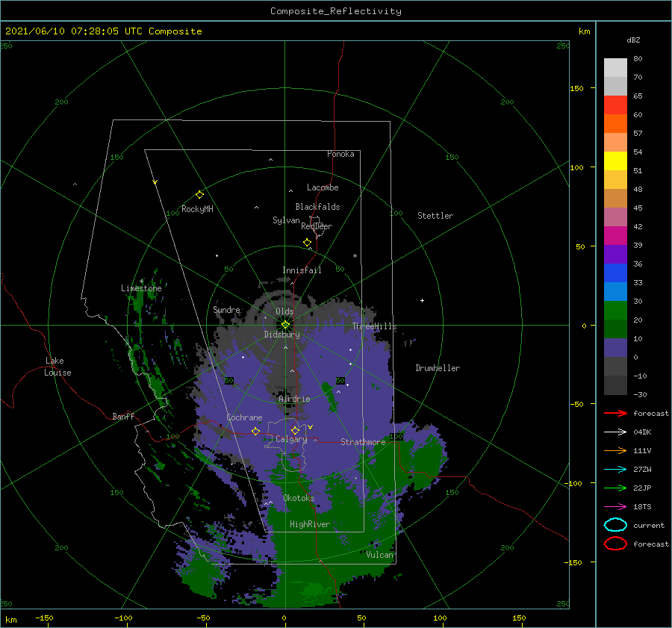Click the Didsbury town label
This screenshot has height=628, width=672.
281,335
